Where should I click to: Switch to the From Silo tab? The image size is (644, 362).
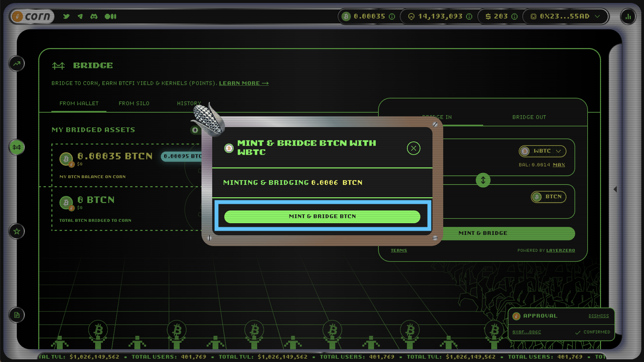click(134, 104)
